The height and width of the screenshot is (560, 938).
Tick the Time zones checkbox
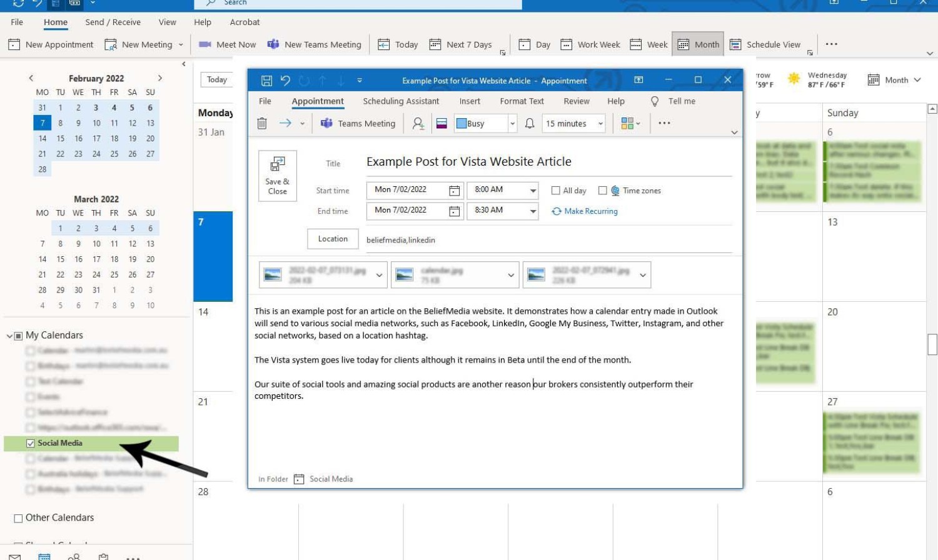[x=603, y=191]
